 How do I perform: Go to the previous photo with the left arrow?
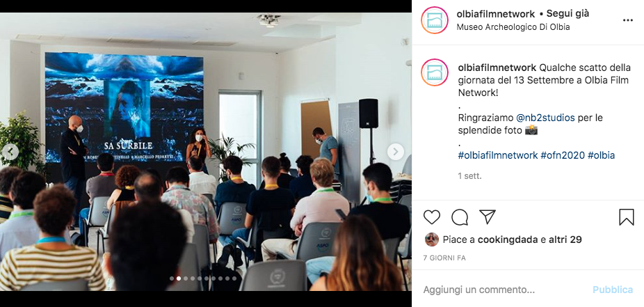[x=10, y=152]
